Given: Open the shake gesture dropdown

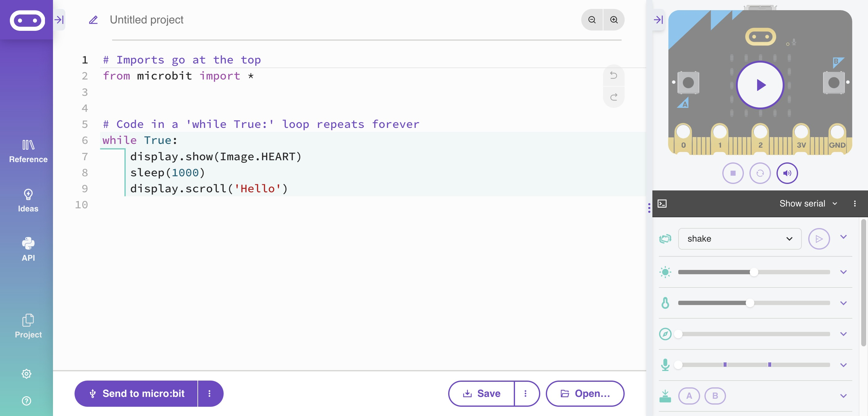Looking at the screenshot, I should pos(739,239).
